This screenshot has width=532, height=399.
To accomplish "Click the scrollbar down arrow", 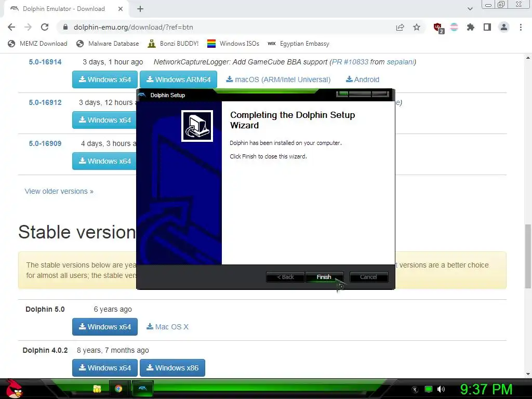I will [528, 374].
